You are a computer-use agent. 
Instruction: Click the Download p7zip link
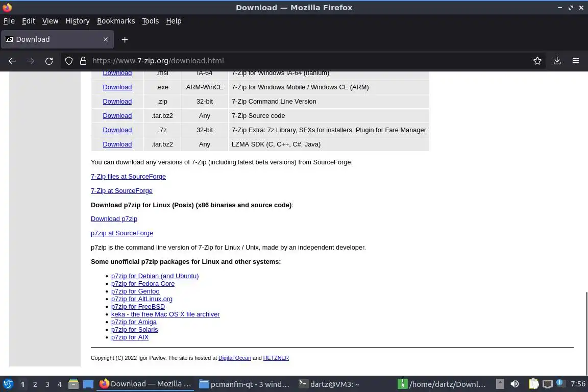point(114,218)
